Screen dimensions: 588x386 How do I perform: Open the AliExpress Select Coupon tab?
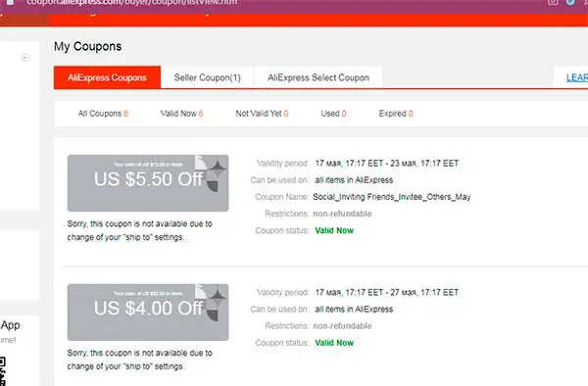click(318, 77)
